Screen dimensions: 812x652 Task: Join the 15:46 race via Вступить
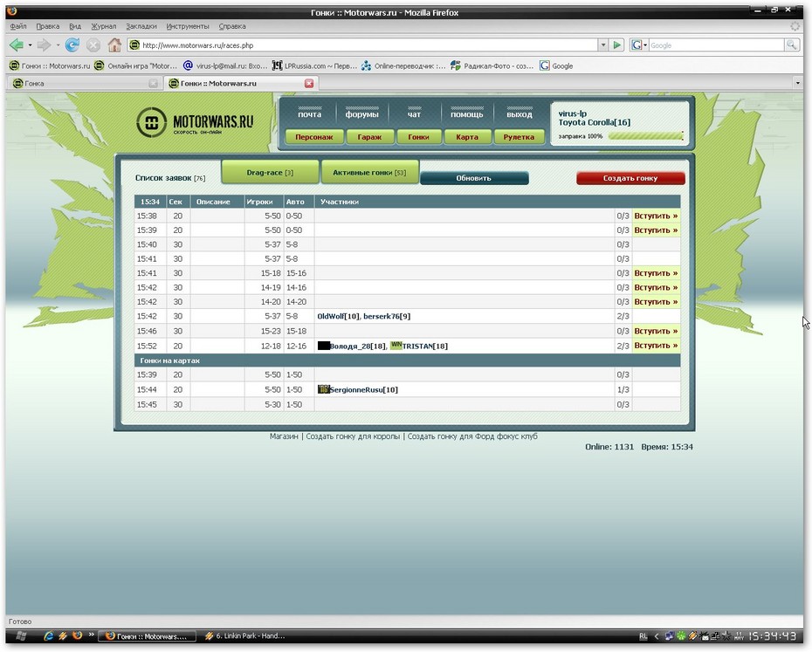[x=656, y=331]
